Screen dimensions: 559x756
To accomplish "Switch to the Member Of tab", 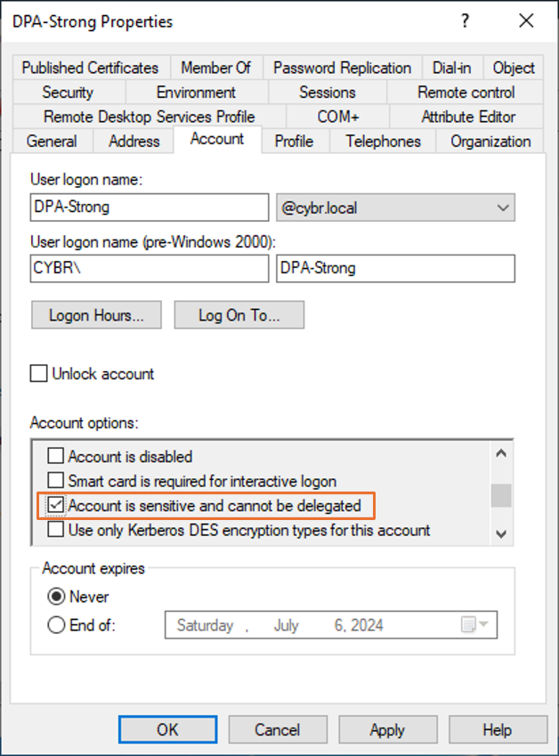I will [x=215, y=68].
